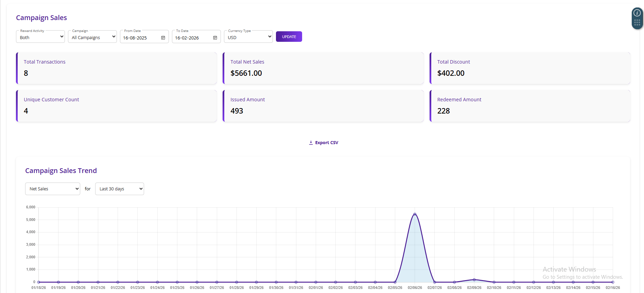The width and height of the screenshot is (644, 293).
Task: Expand the Currency Type USD dropdown
Action: click(248, 37)
